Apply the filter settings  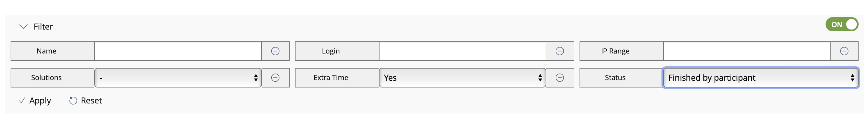pos(40,101)
